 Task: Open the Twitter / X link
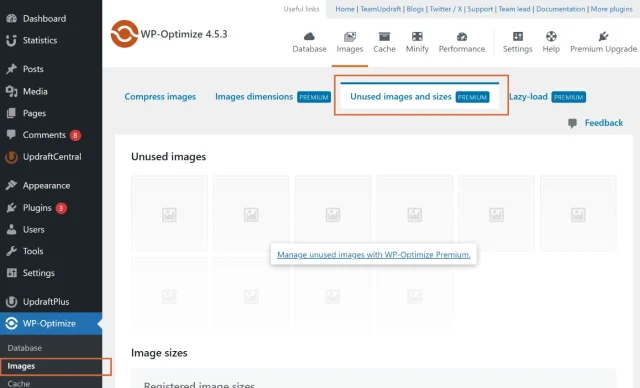(x=446, y=9)
